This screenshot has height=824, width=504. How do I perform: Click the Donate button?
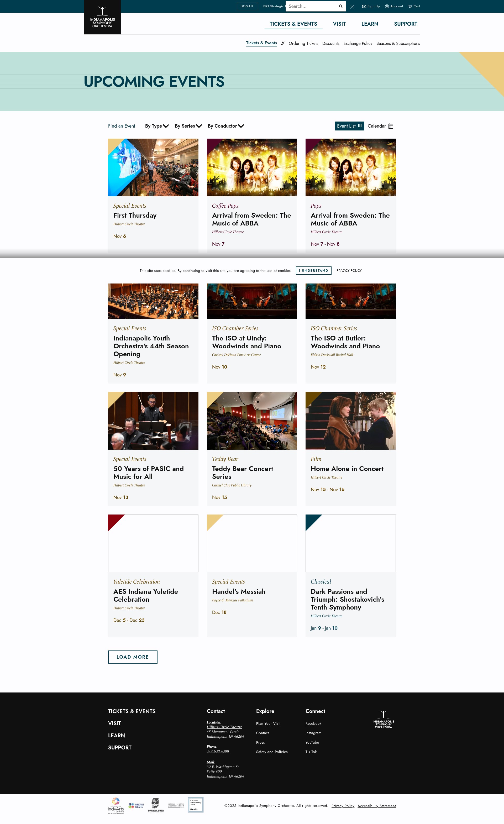click(x=247, y=6)
